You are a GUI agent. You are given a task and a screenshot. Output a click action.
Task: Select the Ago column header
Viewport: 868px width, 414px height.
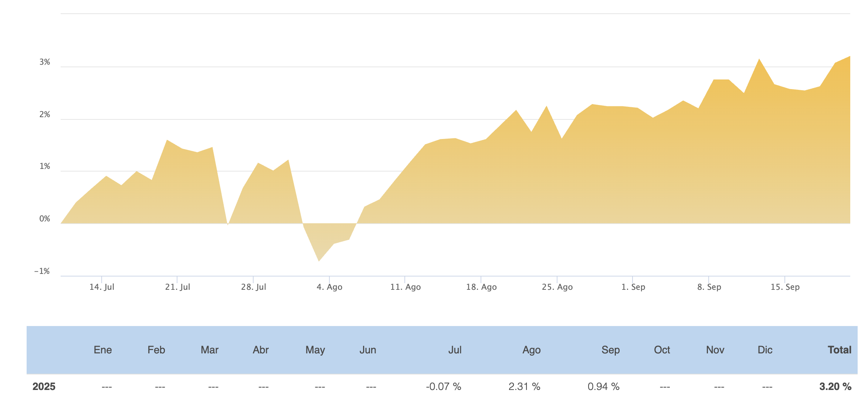[x=531, y=350]
